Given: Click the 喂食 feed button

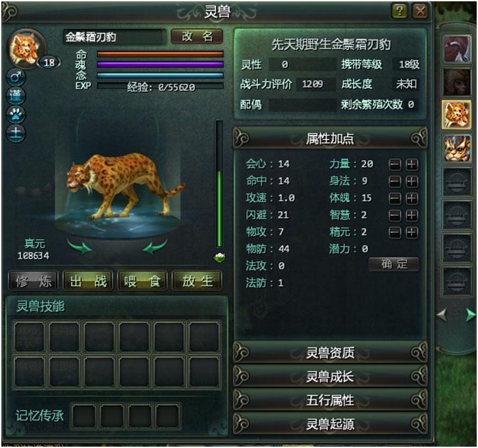Looking at the screenshot, I should tap(142, 281).
